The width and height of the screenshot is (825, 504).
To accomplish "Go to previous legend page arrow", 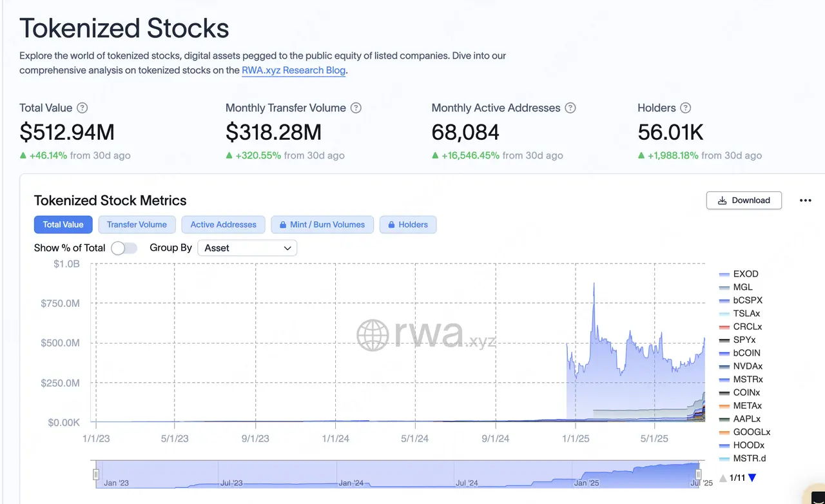I will pyautogui.click(x=723, y=478).
